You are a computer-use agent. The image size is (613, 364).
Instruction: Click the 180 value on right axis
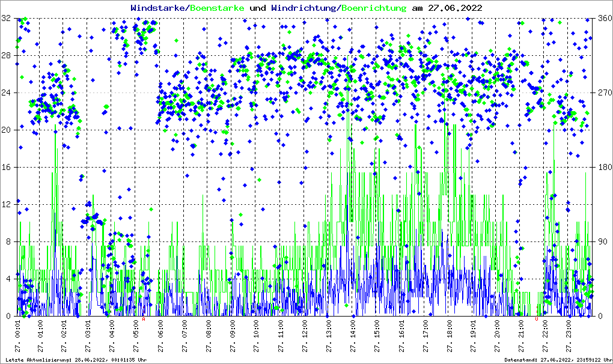(x=603, y=167)
